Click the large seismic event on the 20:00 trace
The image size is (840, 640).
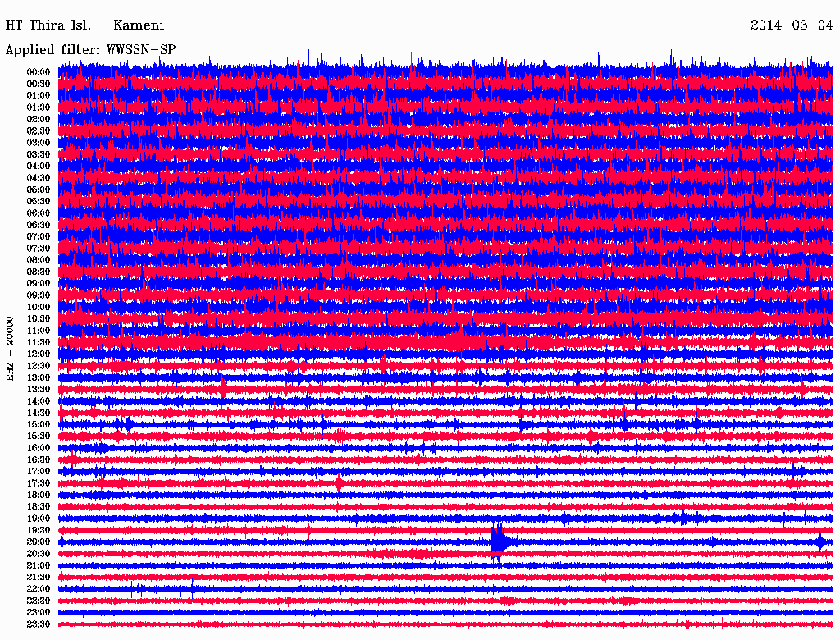point(501,542)
